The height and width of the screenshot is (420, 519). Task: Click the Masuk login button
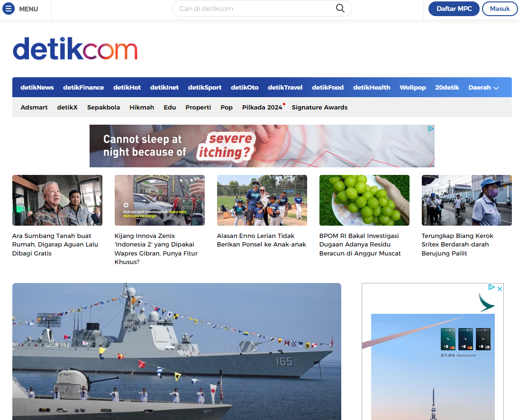500,9
